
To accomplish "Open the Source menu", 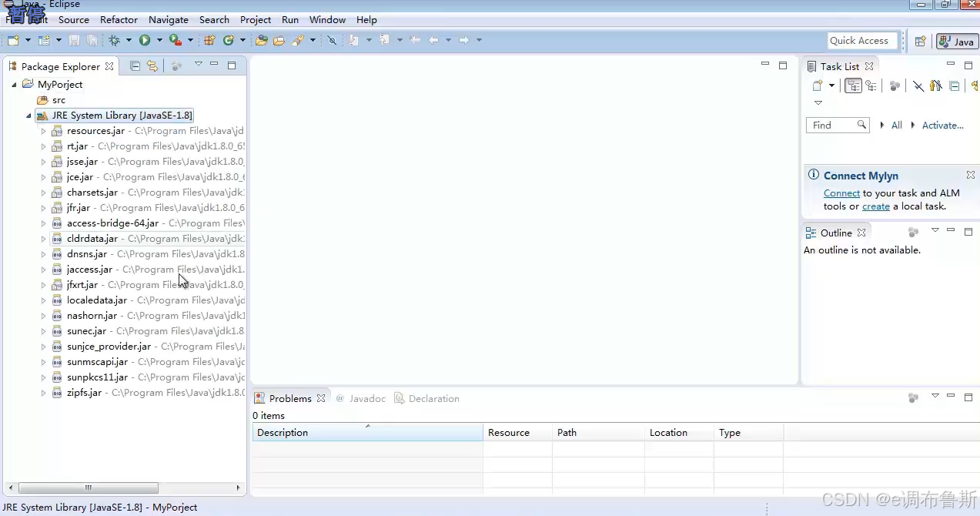I will [x=74, y=19].
